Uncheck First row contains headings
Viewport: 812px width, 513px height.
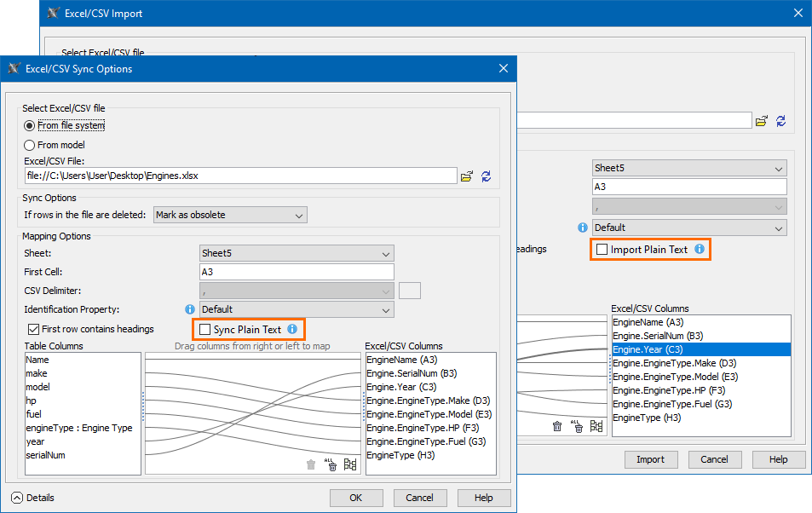34,329
